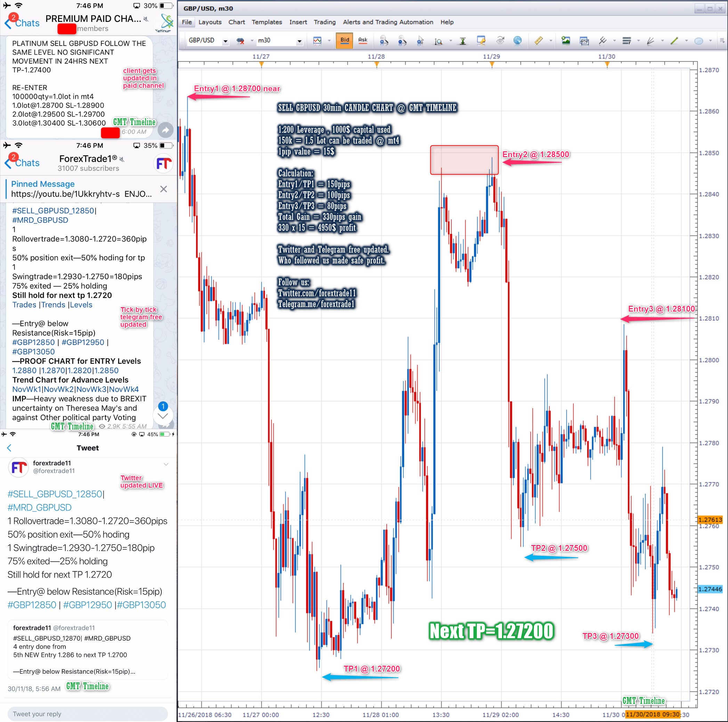Viewport: 728px width, 722px height.
Task: Tap Chats back button in premium channel
Action: (22, 23)
